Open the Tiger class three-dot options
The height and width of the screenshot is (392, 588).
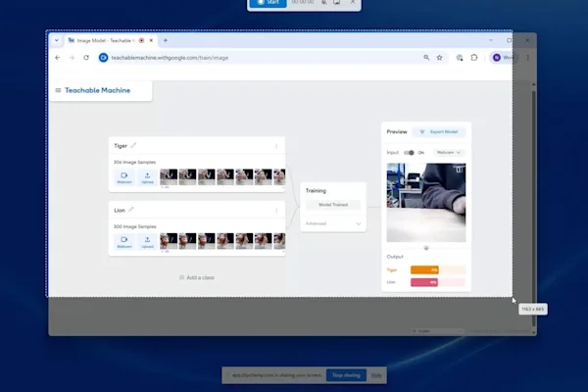tap(276, 146)
